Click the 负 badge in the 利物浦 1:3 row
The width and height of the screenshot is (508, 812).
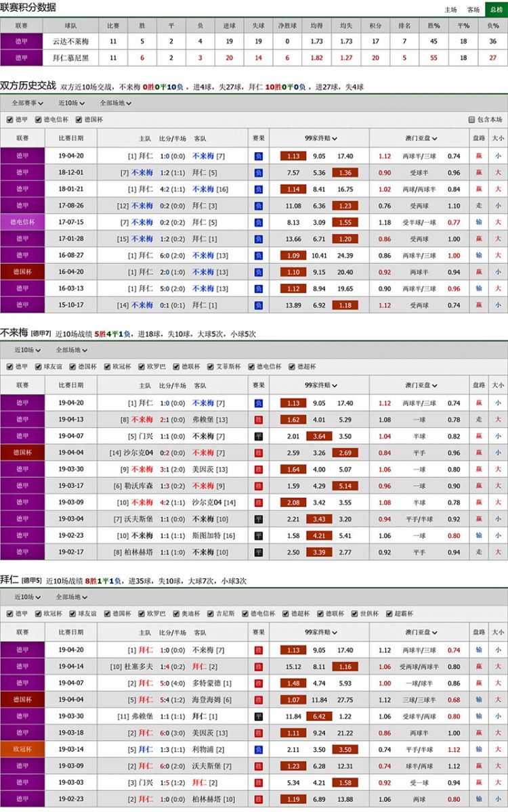coord(258,749)
